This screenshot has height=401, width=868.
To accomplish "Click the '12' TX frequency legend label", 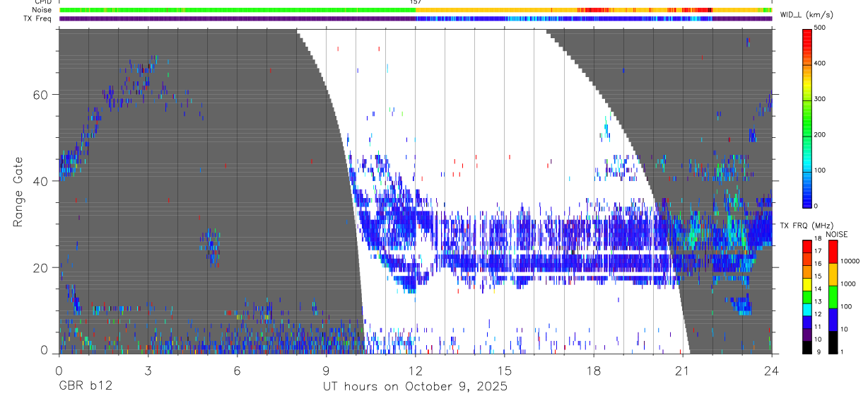I will click(817, 314).
